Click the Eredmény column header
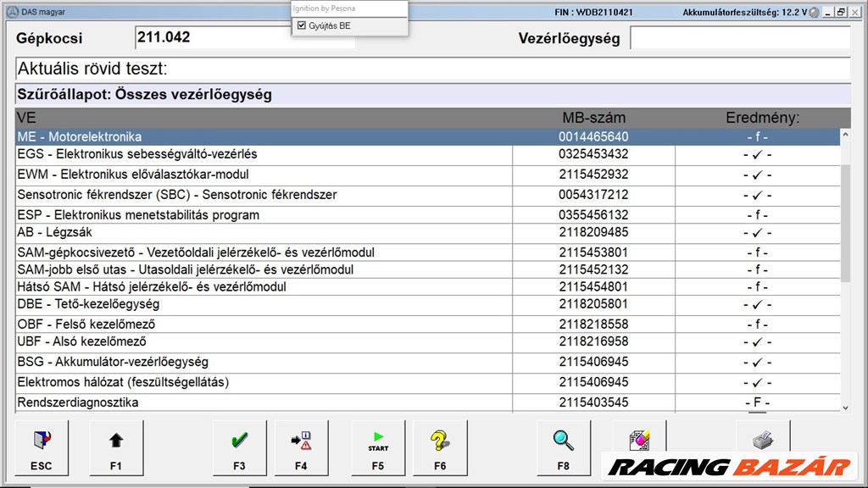Screen dimensions: 868x488 click(x=762, y=118)
